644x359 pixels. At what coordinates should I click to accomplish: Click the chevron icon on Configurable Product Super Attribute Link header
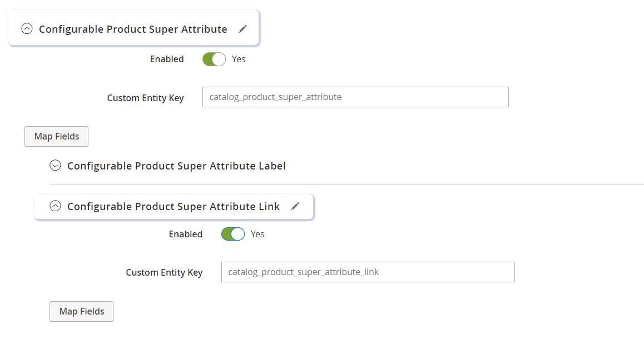(55, 206)
